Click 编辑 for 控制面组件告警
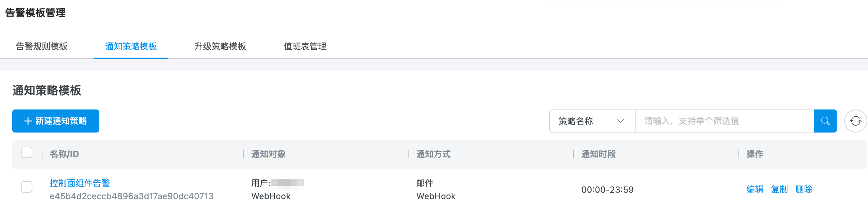This screenshot has height=206, width=868. pyautogui.click(x=755, y=189)
